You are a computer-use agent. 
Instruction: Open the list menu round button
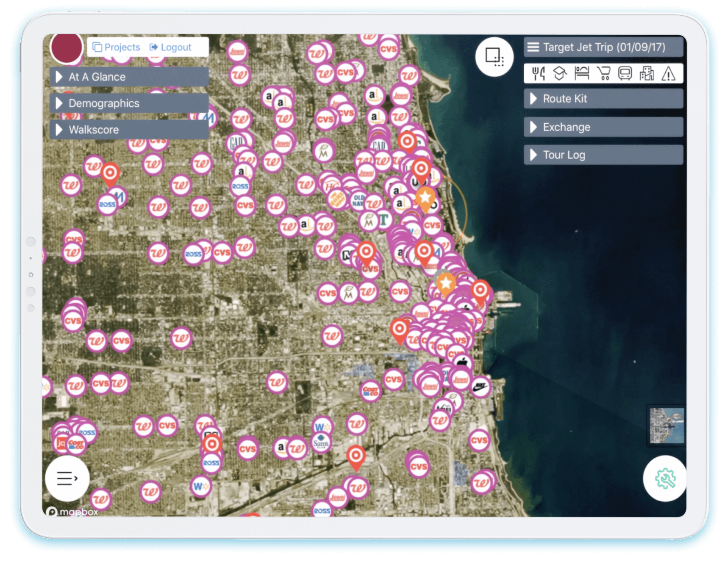click(67, 478)
